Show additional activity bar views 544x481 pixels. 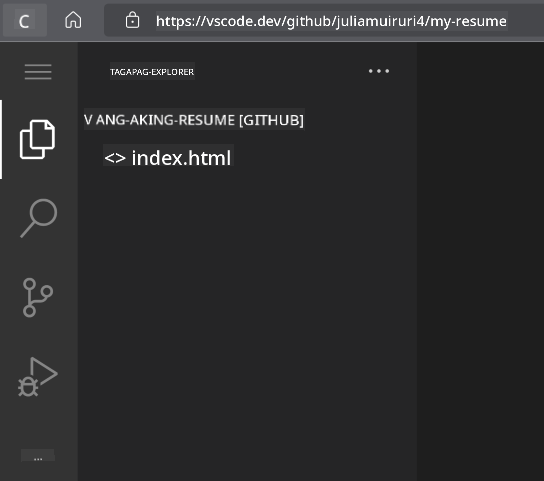point(38,455)
